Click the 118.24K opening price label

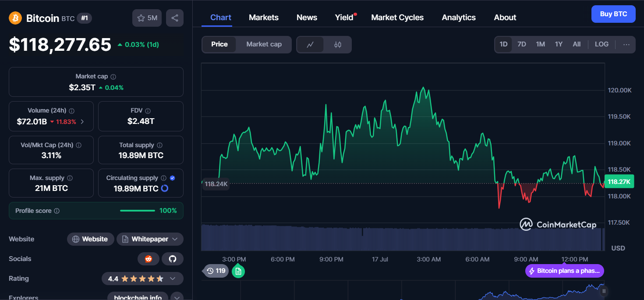(x=216, y=184)
